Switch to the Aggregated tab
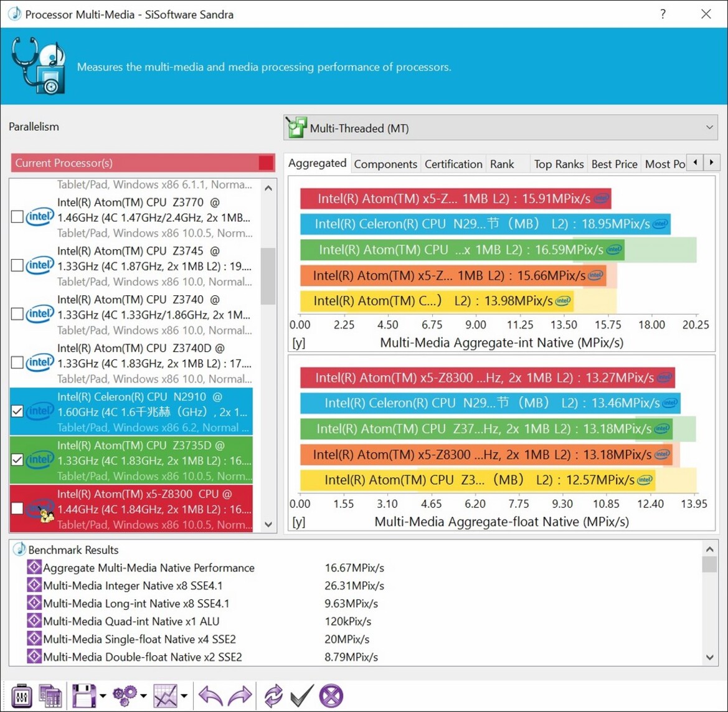This screenshot has width=728, height=712. coord(317,163)
